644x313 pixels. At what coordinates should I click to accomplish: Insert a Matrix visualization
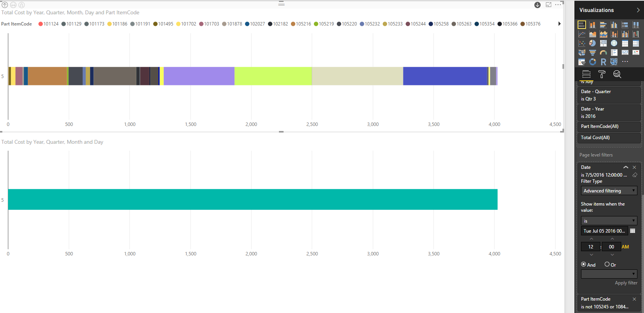(x=636, y=43)
